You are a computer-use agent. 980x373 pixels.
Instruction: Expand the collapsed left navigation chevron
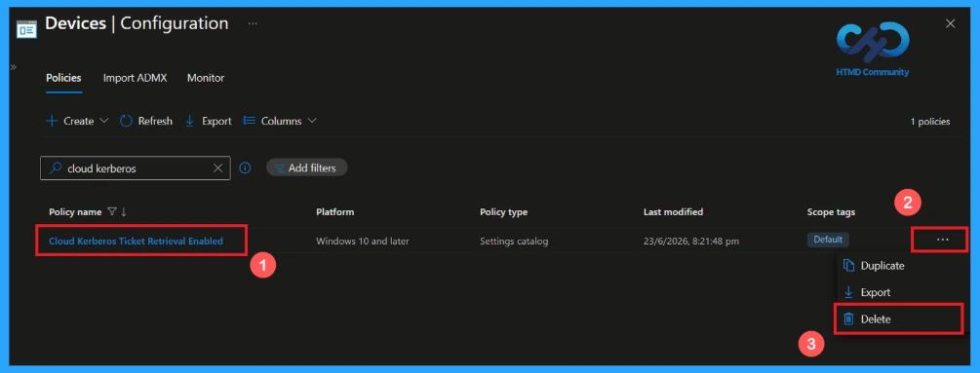click(13, 67)
